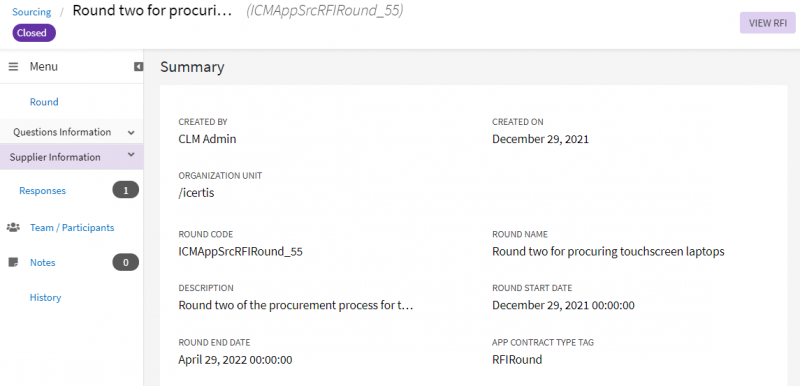800x386 pixels.
Task: Click the truncated description text
Action: pyautogui.click(x=295, y=305)
